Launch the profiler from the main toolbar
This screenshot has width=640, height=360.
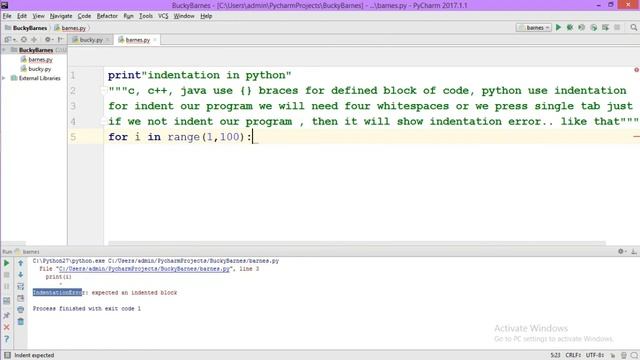(x=593, y=27)
